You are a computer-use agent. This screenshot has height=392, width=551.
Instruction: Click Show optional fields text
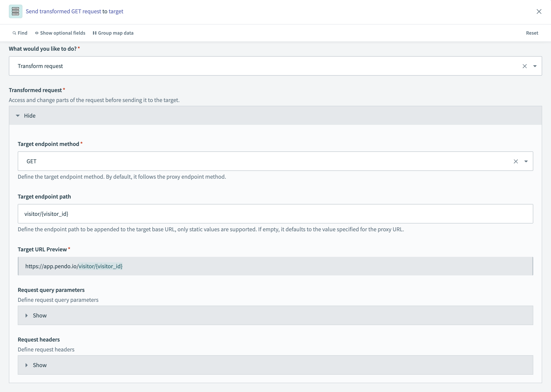point(63,33)
